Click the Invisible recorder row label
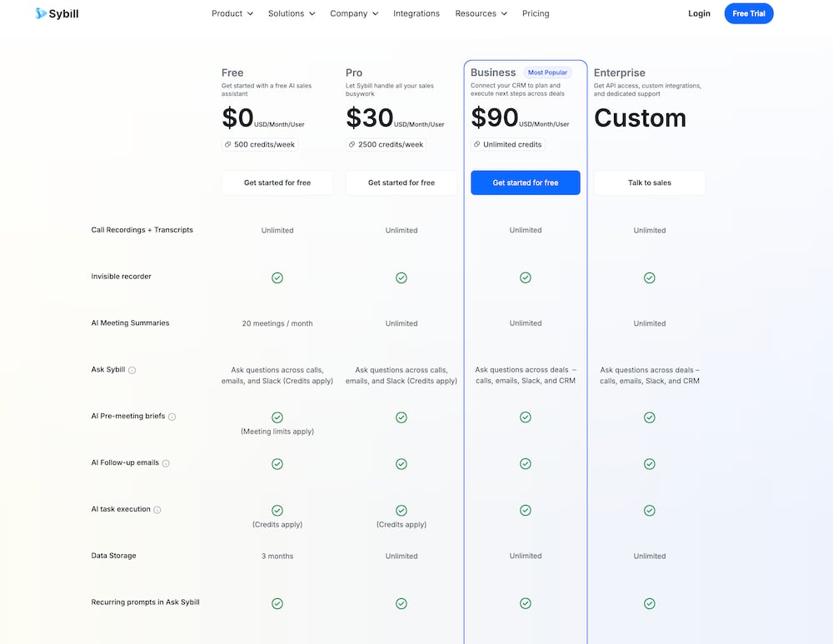This screenshot has height=644, width=833. coord(121,277)
